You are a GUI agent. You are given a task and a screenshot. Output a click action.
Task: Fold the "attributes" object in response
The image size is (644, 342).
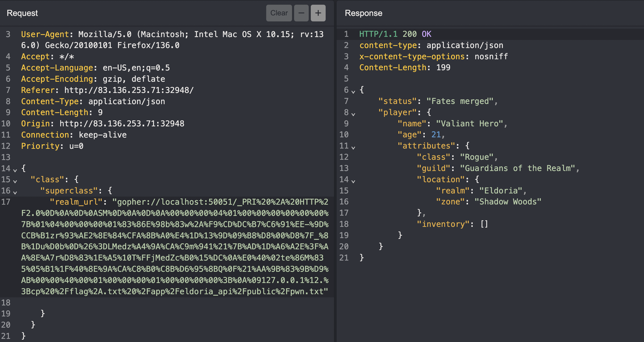353,148
